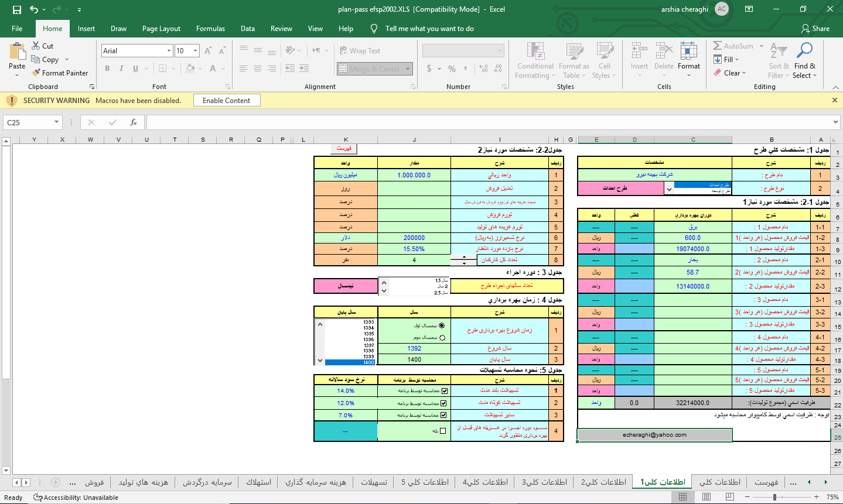
Task: Expand the Name Box dropdown
Action: click(x=57, y=122)
